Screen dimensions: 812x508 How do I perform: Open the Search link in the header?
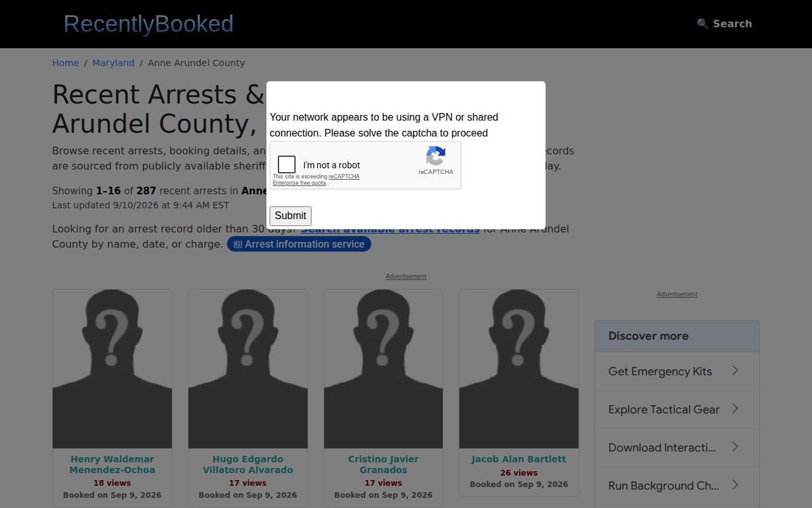coord(724,23)
